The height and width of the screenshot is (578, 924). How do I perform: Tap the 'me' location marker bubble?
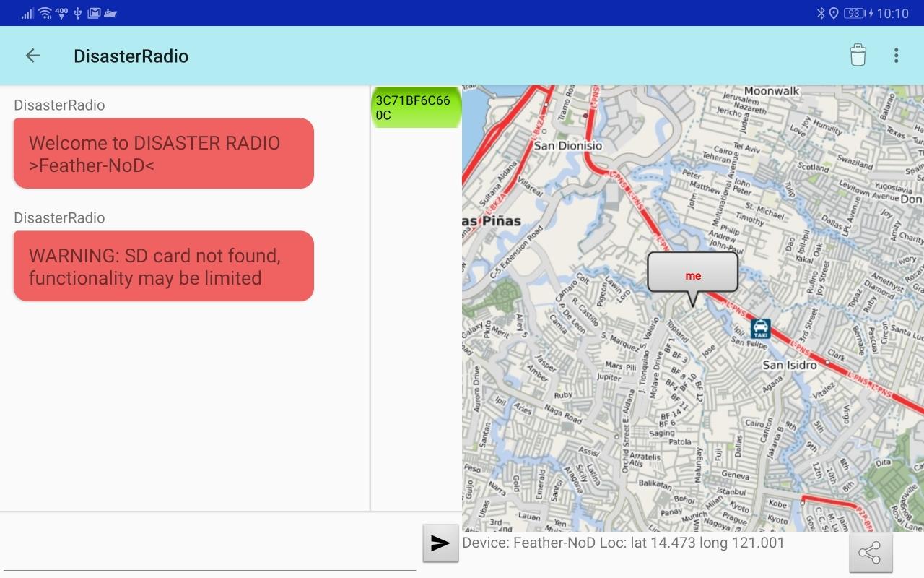tap(692, 275)
